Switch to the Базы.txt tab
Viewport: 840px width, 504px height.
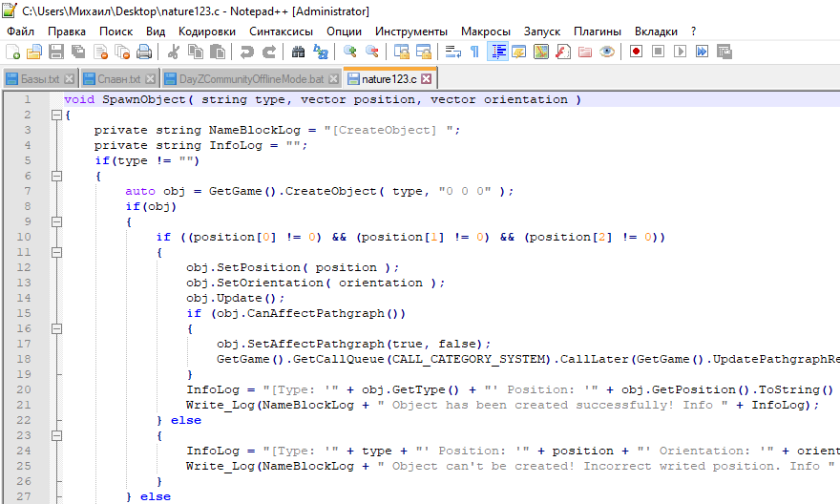(x=40, y=78)
